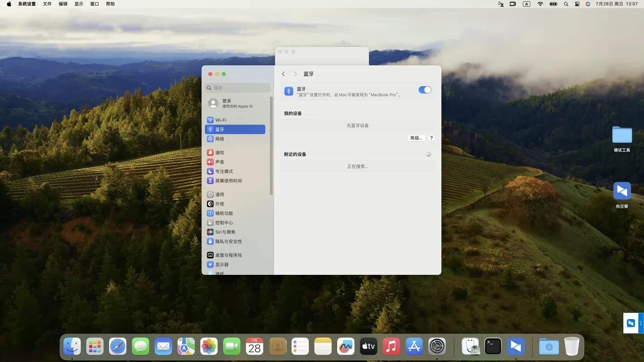Screen dimensions: 644x362
Task: Toggle the 蓝牙 (Bluetooth) switch off
Action: pos(424,90)
